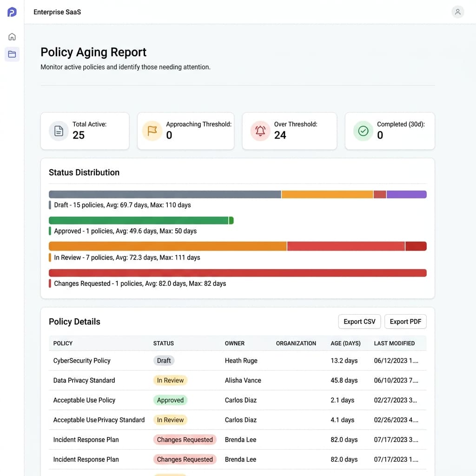The image size is (476, 476).
Task: Select the Policy Details section heading
Action: click(x=74, y=321)
